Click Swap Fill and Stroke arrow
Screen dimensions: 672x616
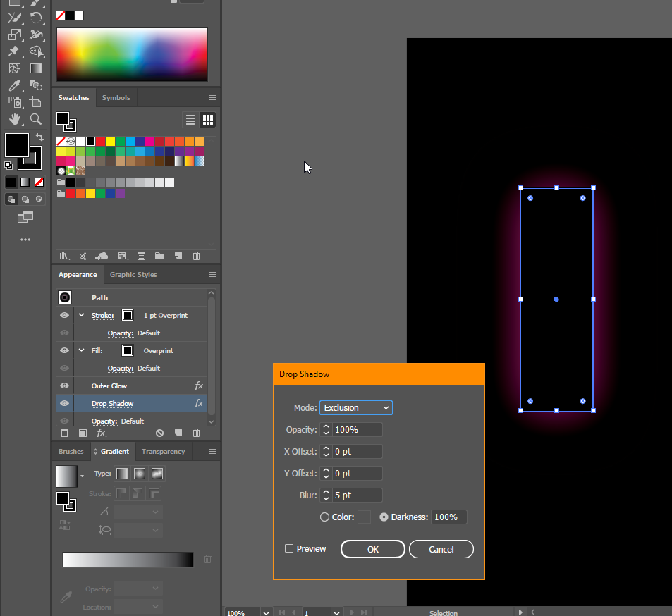(39, 137)
